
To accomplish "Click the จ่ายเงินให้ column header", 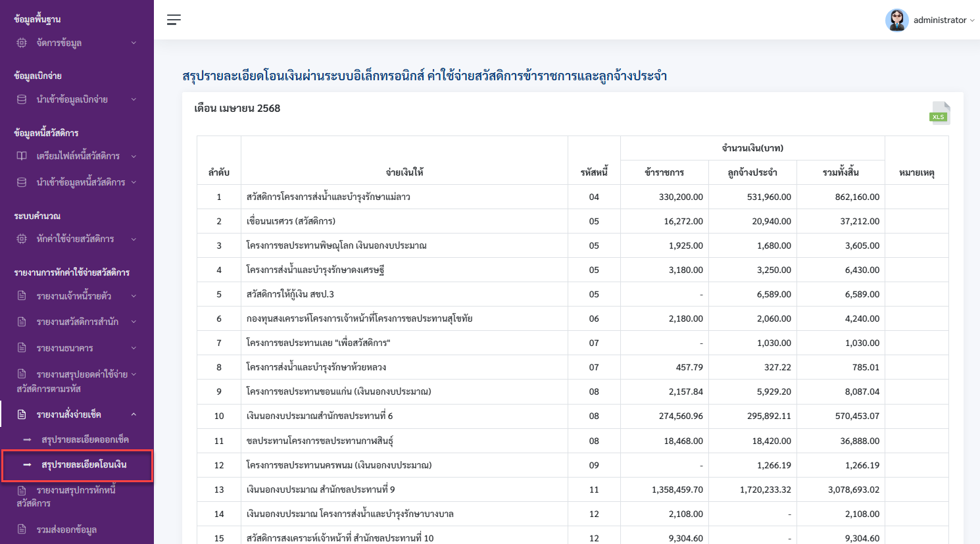I will (x=404, y=172).
